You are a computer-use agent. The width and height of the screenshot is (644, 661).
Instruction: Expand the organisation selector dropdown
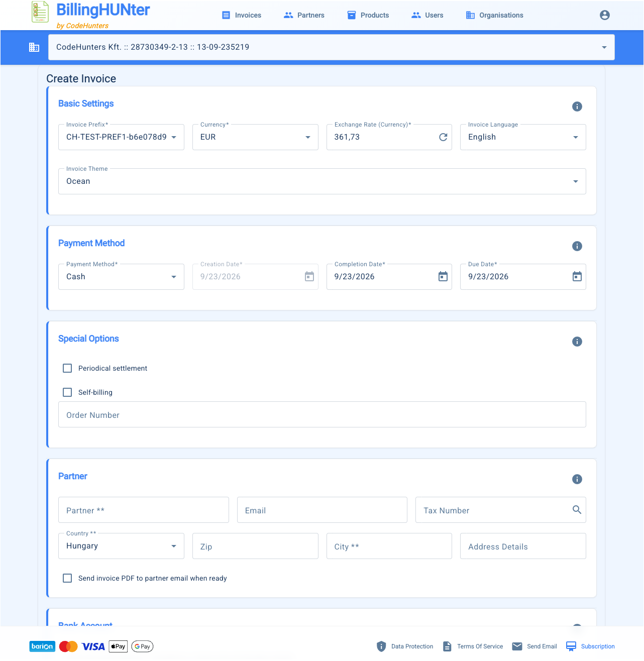coord(332,47)
